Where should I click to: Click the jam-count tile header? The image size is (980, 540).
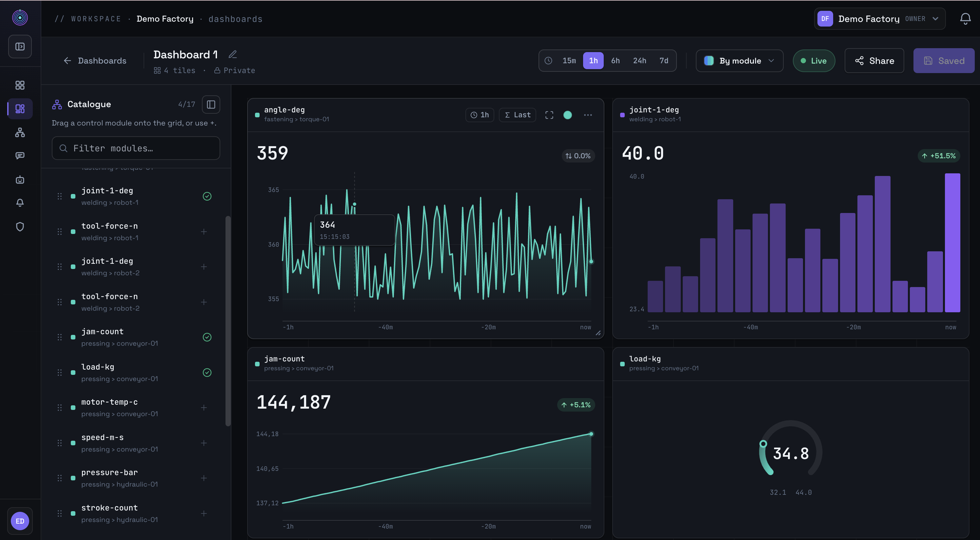425,364
